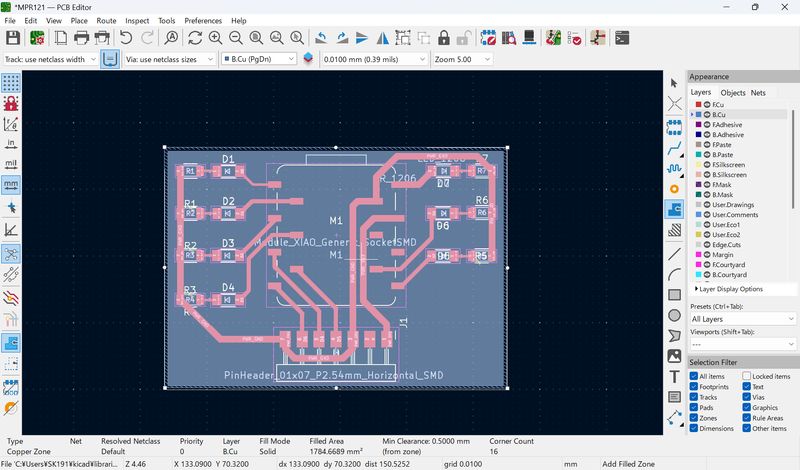The image size is (800, 470).
Task: Toggle grid display on left toolbar
Action: click(11, 83)
